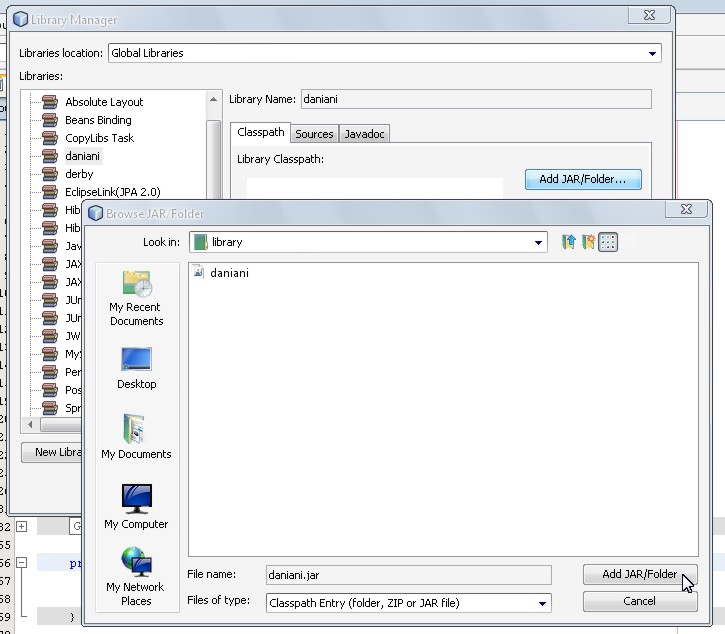Cancel the Browse JAR/Folder dialog
This screenshot has height=634, width=725.
coord(640,601)
